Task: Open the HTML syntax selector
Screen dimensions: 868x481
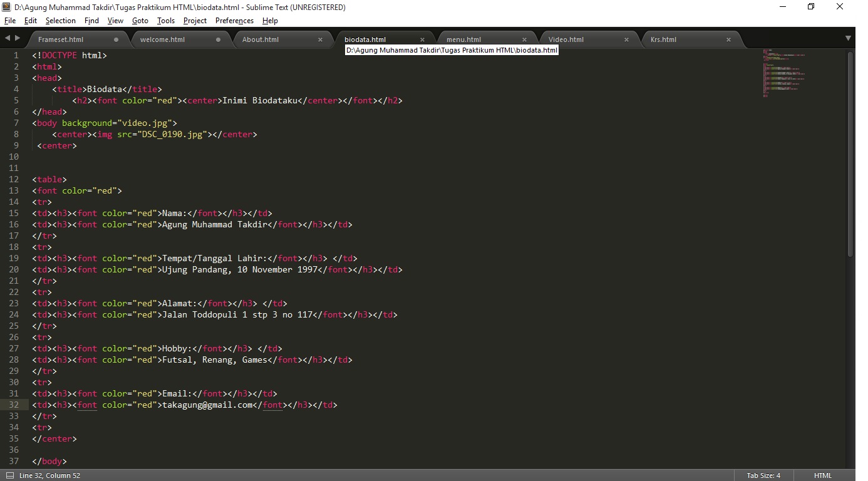Action: click(822, 475)
